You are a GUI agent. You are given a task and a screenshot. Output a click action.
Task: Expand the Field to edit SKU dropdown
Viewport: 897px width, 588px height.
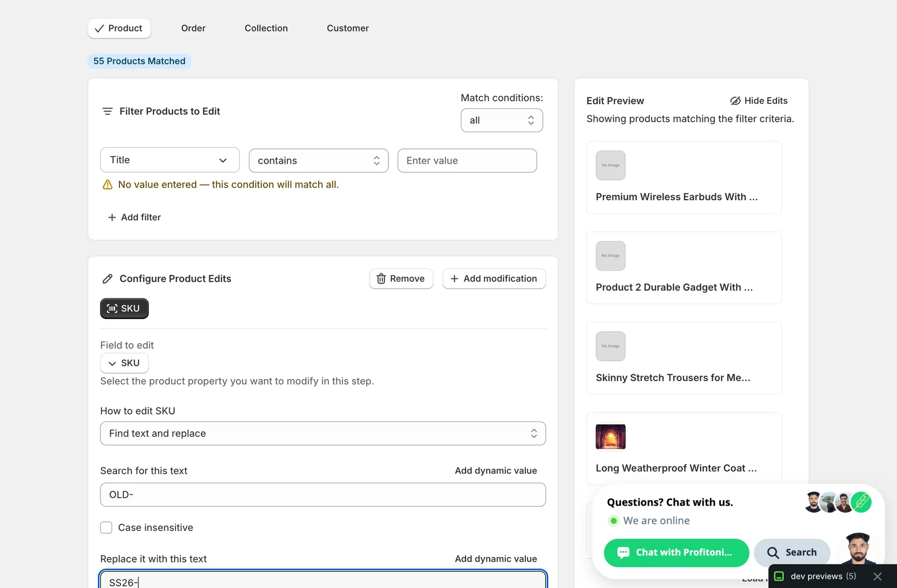pyautogui.click(x=124, y=363)
